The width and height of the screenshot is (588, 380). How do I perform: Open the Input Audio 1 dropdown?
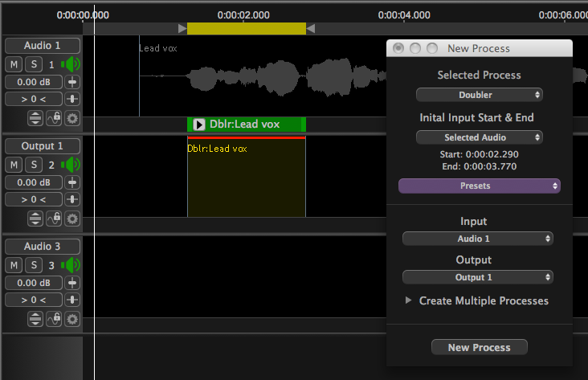coord(478,239)
